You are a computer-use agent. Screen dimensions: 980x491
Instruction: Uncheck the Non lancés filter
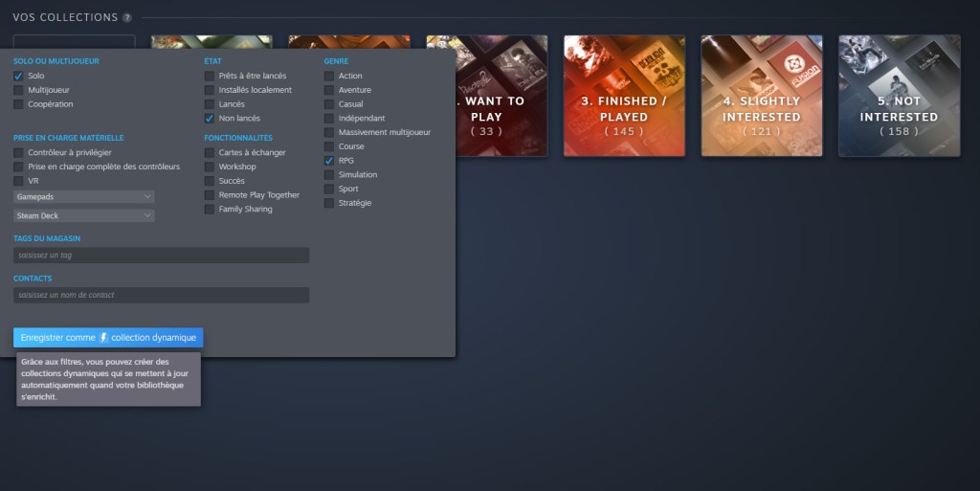tap(210, 118)
